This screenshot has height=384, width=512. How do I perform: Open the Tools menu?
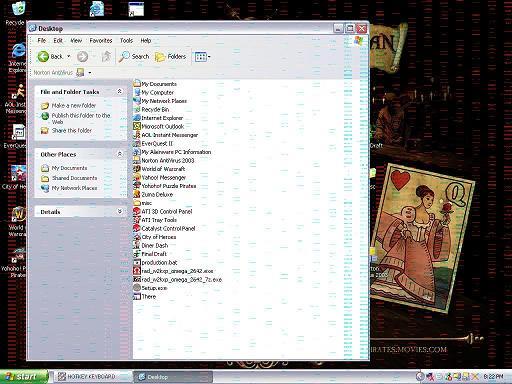(126, 40)
